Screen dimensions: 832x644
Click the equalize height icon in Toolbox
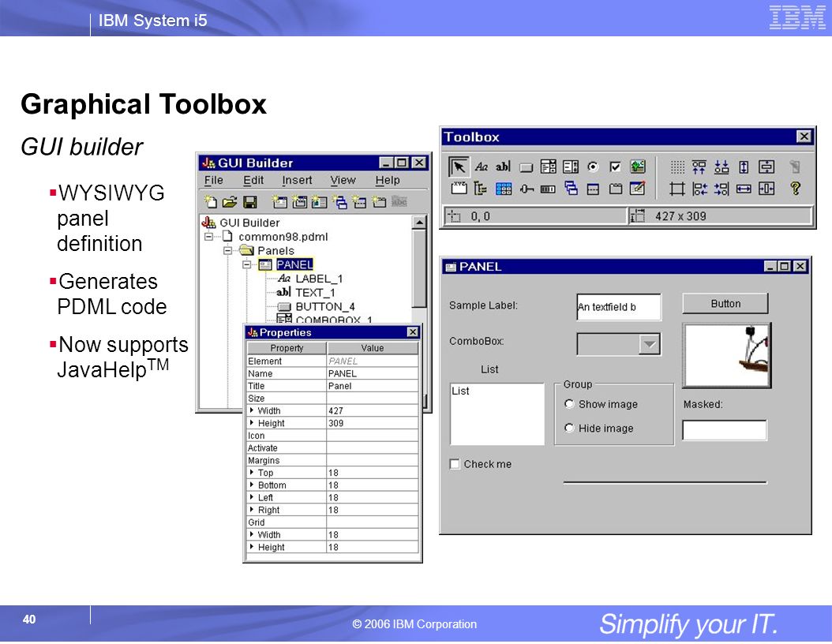pyautogui.click(x=744, y=167)
